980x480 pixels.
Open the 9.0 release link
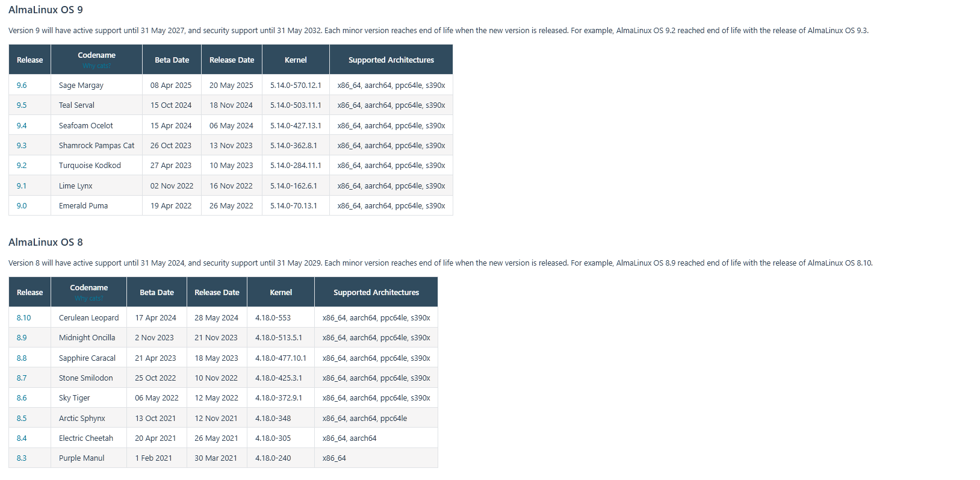pos(22,206)
